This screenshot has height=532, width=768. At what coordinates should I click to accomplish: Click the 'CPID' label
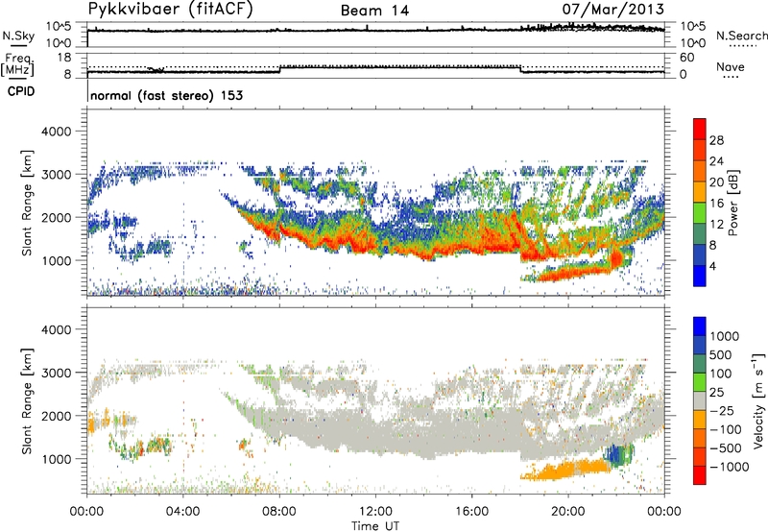point(21,91)
